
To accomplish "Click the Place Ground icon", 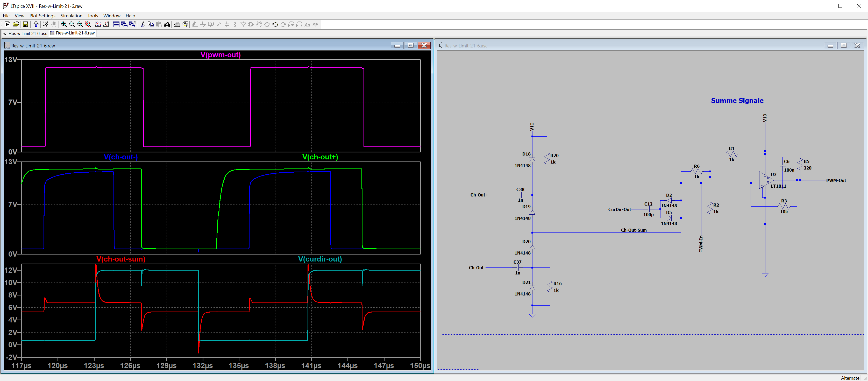I will 203,24.
